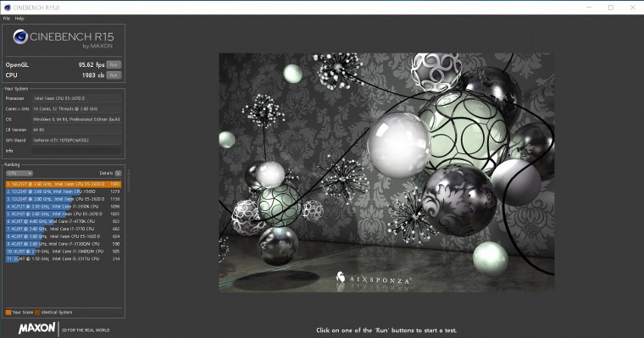Screen dimensions: 644x338
Task: Click the rendered spheres preview image
Action: tap(386, 173)
